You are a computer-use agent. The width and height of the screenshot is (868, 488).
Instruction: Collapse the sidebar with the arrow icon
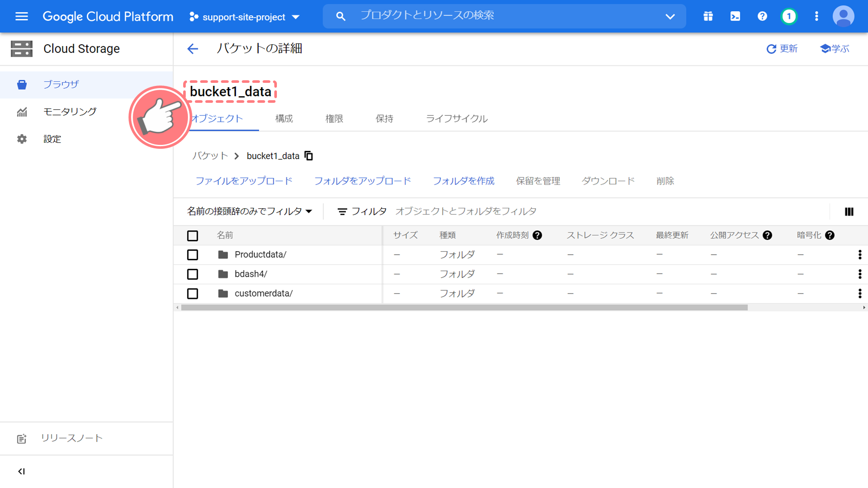point(21,472)
